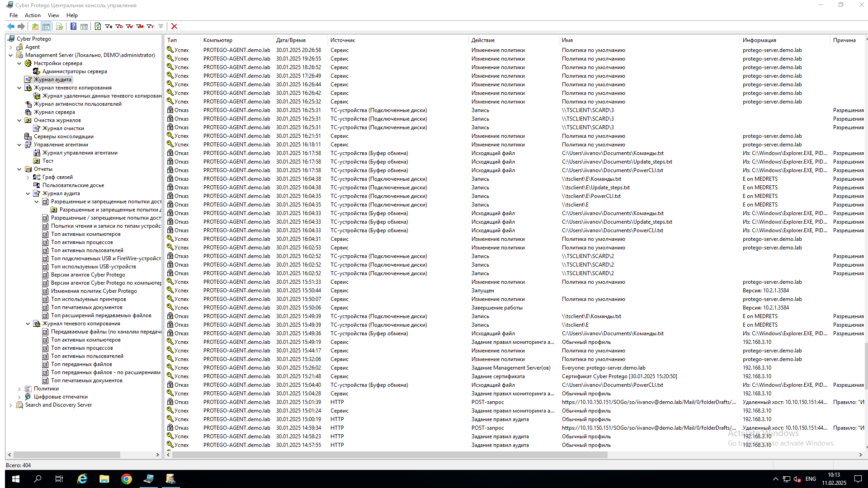
Task: Sort by the Действие column header
Action: pyautogui.click(x=513, y=40)
